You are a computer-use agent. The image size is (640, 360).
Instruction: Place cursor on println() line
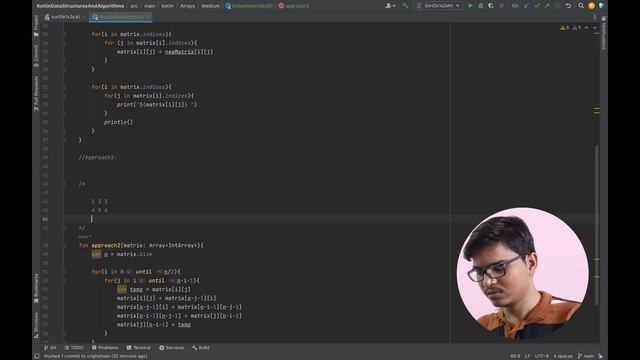[118, 122]
